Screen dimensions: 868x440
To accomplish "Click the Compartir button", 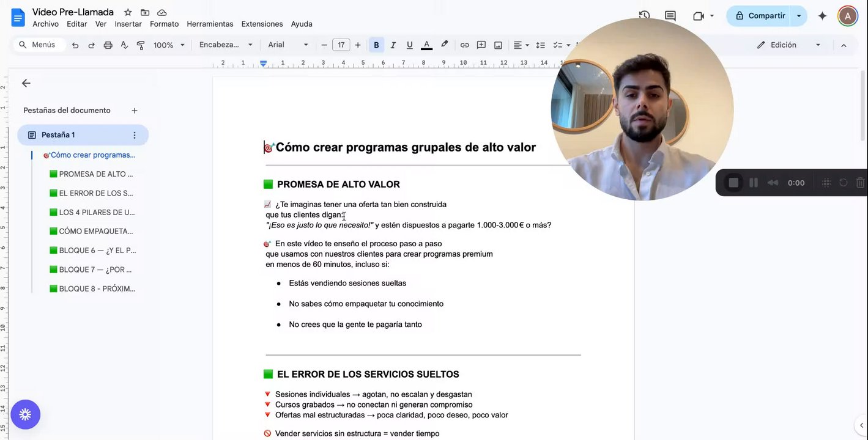I will (760, 16).
